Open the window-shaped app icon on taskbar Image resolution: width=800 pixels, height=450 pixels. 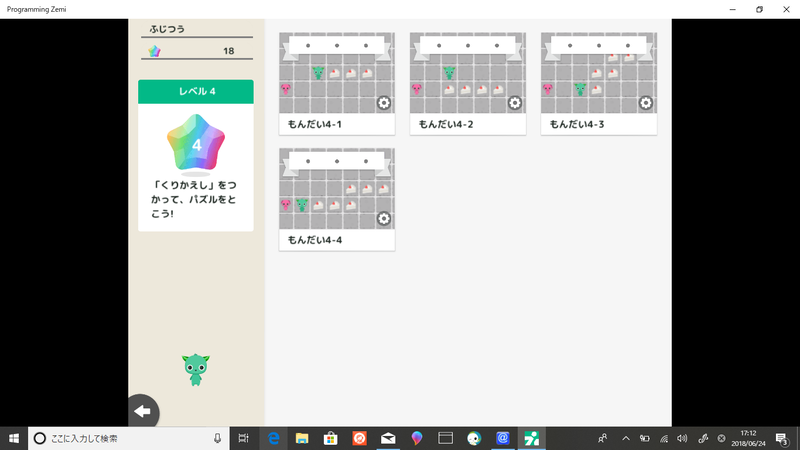tap(445, 438)
